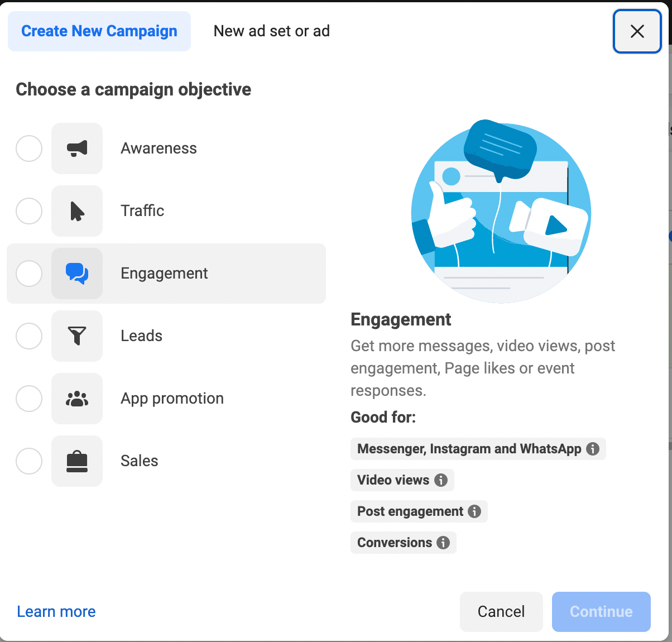This screenshot has height=642, width=672.
Task: Click the Leads objective label
Action: (x=142, y=336)
